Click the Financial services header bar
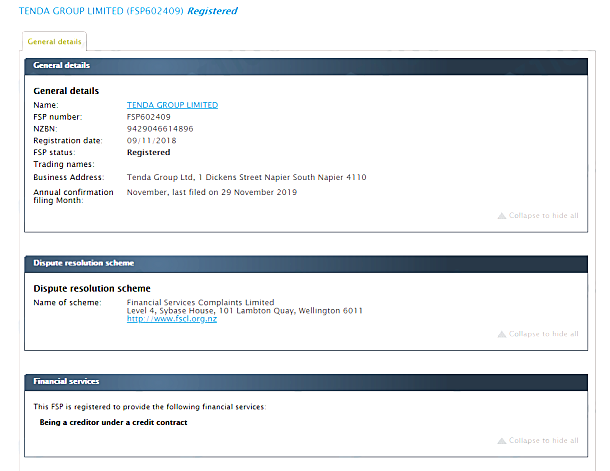Viewport: 610px width, 471px height. (x=306, y=382)
